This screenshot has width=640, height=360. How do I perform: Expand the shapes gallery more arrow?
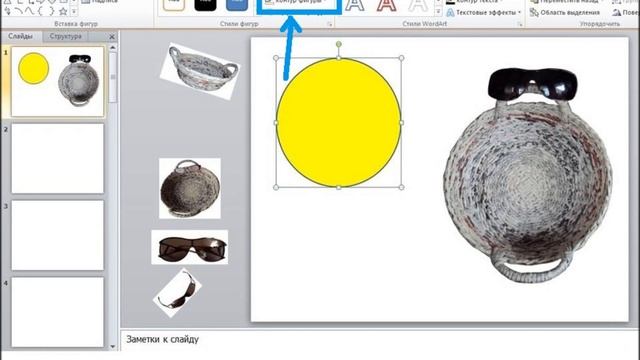(x=74, y=11)
